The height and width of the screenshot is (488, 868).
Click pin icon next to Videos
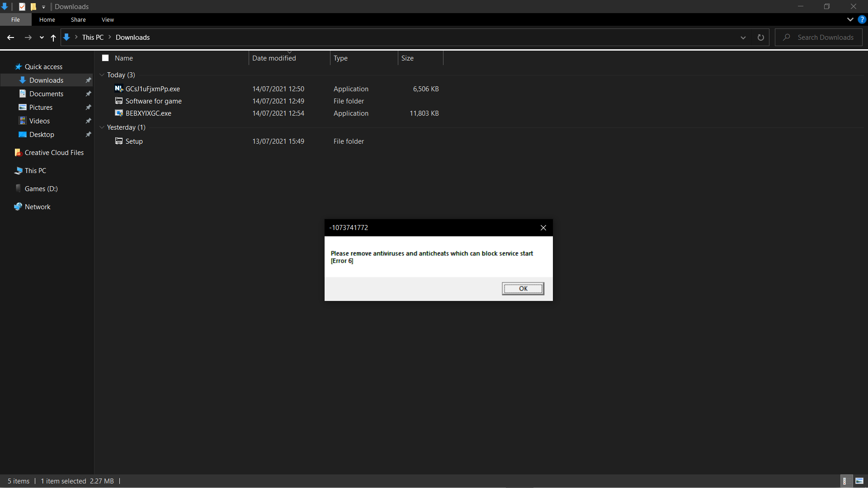pos(88,121)
